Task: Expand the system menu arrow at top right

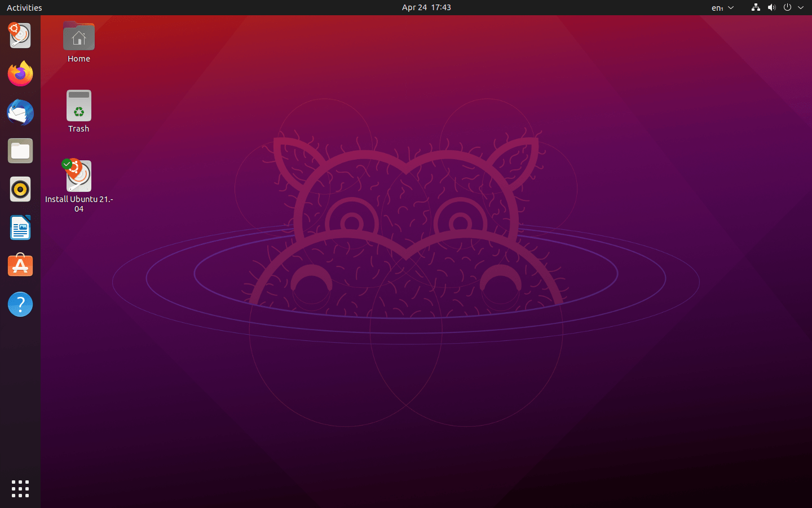Action: [x=801, y=7]
